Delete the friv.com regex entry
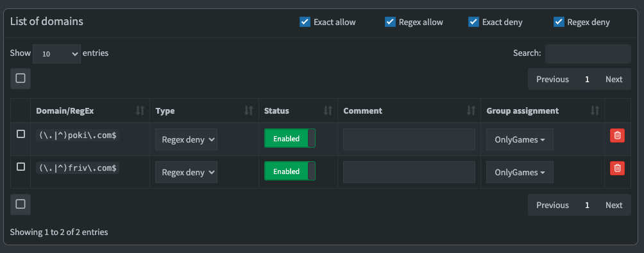 tap(617, 168)
